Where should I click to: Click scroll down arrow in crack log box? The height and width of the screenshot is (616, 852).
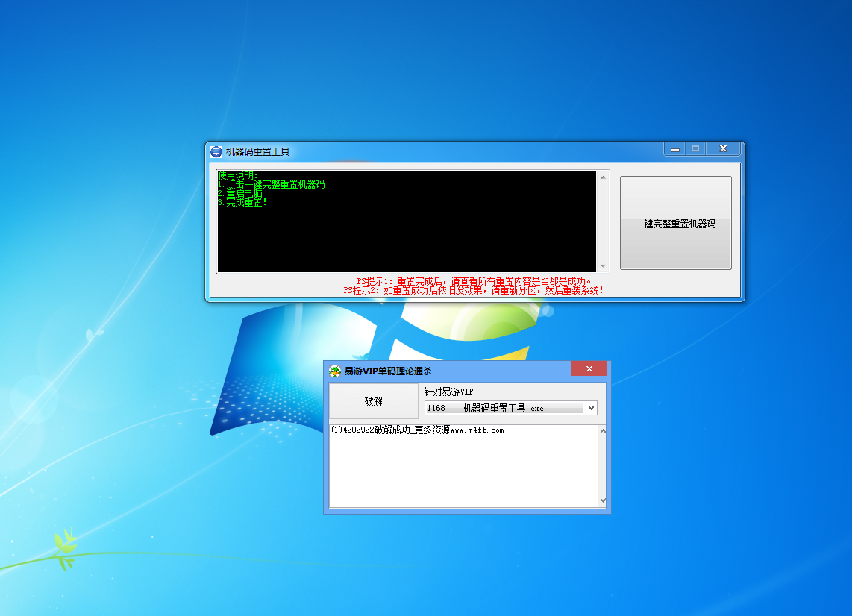point(603,500)
